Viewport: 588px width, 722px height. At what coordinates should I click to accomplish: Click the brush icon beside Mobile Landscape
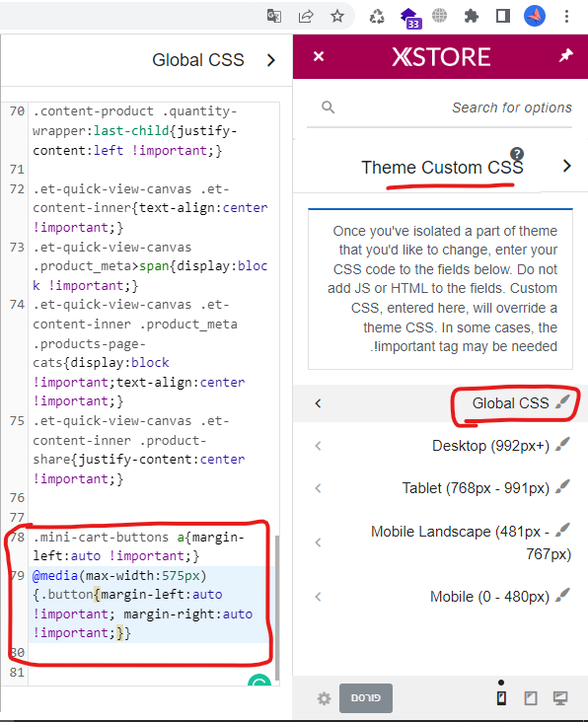tap(562, 530)
